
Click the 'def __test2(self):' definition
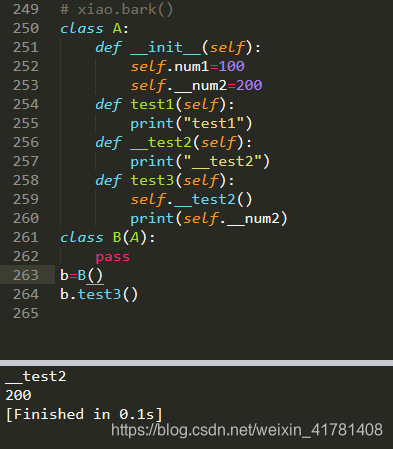point(174,142)
